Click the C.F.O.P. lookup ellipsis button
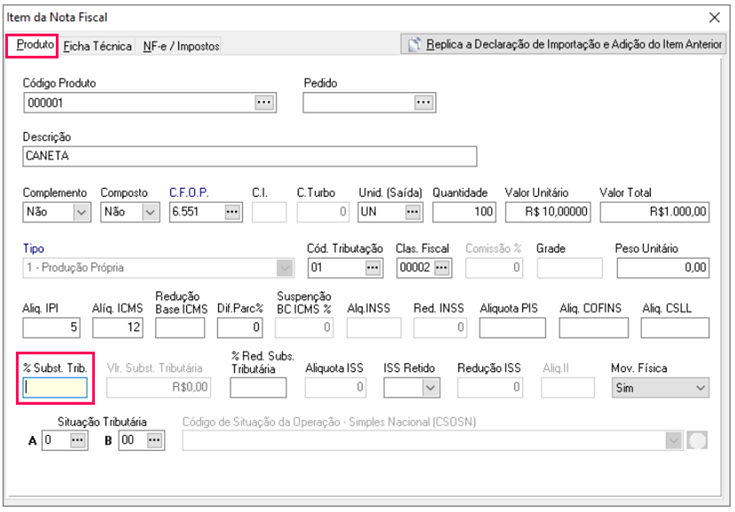735x512 pixels. click(233, 211)
